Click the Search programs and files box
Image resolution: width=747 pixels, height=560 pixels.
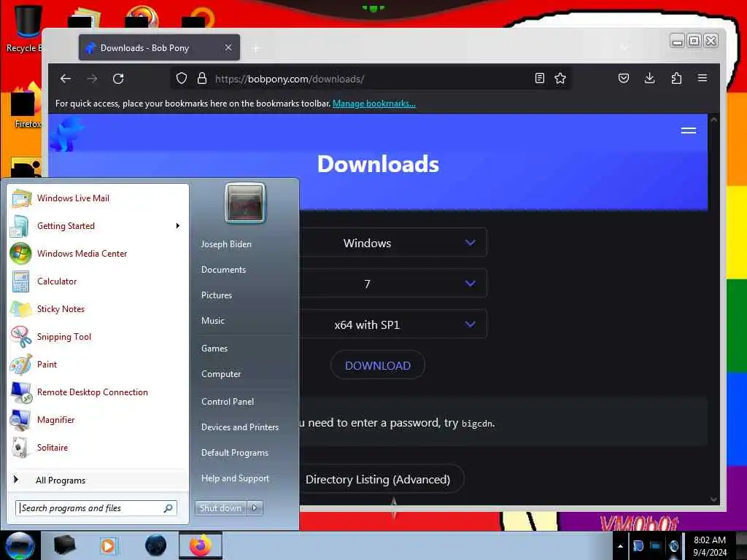click(96, 508)
